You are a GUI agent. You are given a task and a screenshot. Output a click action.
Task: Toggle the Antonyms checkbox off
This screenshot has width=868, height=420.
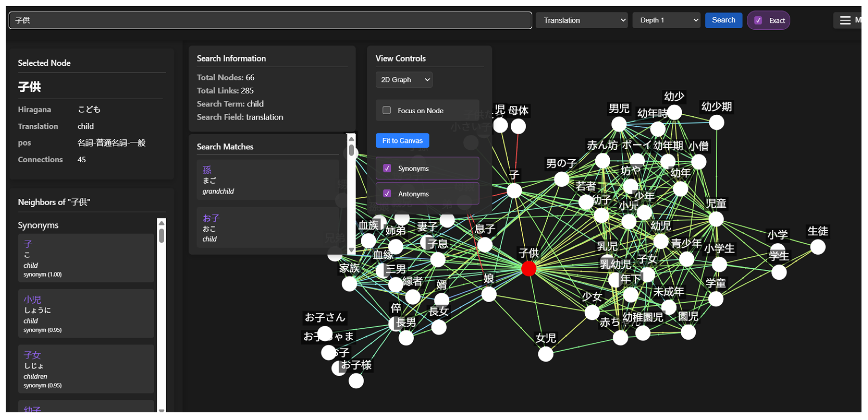coord(387,194)
